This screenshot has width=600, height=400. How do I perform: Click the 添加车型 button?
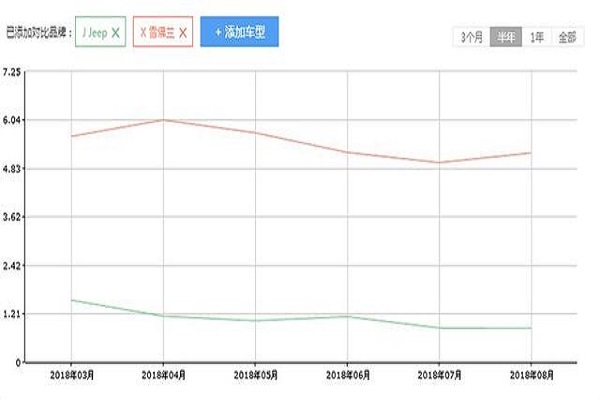pyautogui.click(x=239, y=32)
